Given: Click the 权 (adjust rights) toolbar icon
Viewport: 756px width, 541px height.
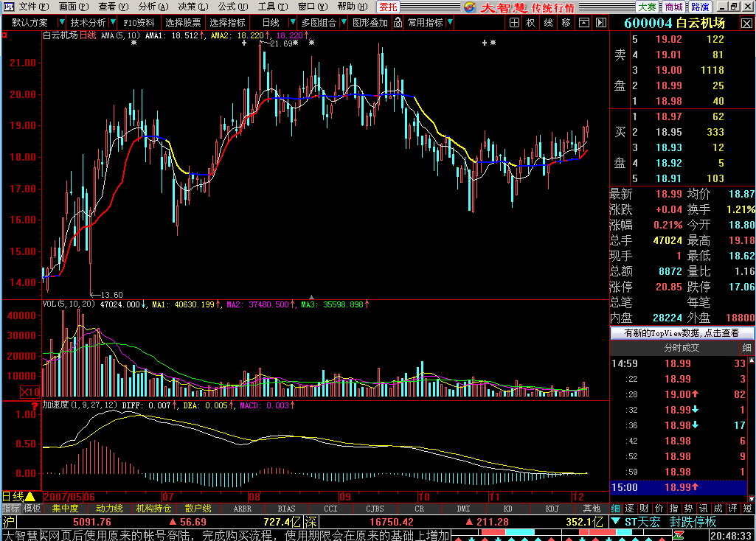Looking at the screenshot, I should point(530,23).
